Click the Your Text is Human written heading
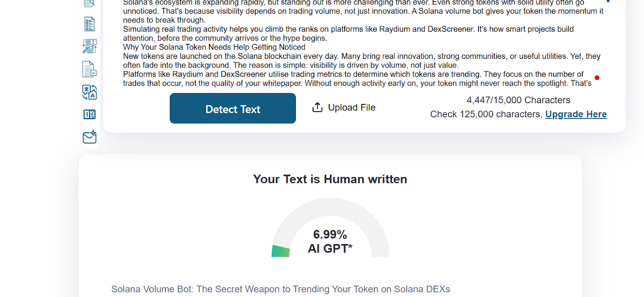Image resolution: width=644 pixels, height=297 pixels. [330, 179]
